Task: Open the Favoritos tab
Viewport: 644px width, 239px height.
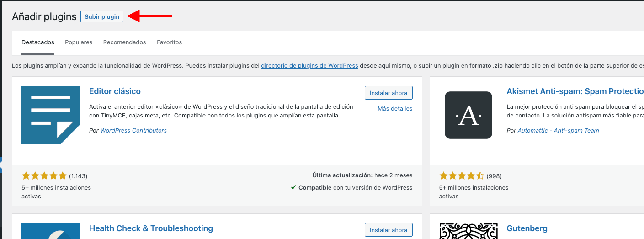Action: (169, 42)
